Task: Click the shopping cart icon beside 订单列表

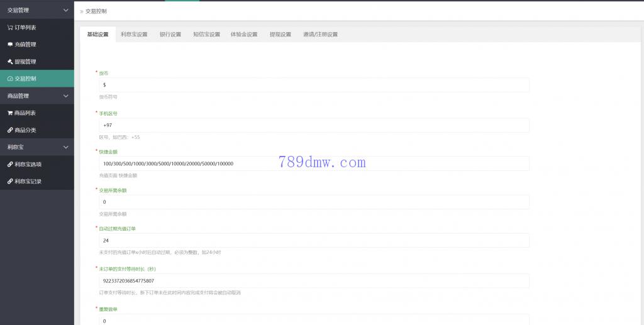Action: (9, 28)
